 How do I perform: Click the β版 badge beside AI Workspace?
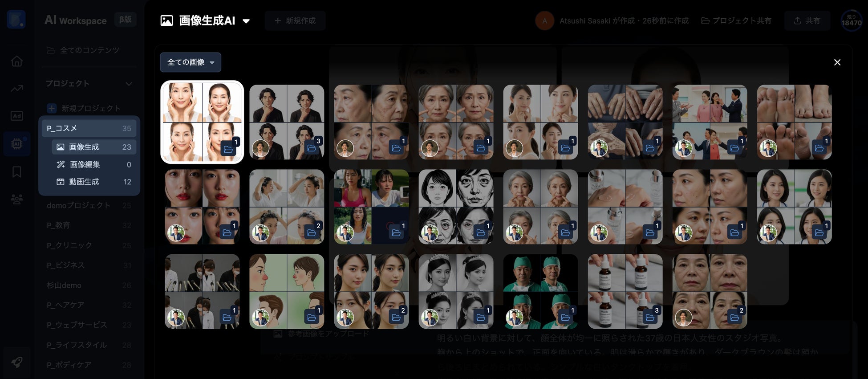(x=126, y=20)
